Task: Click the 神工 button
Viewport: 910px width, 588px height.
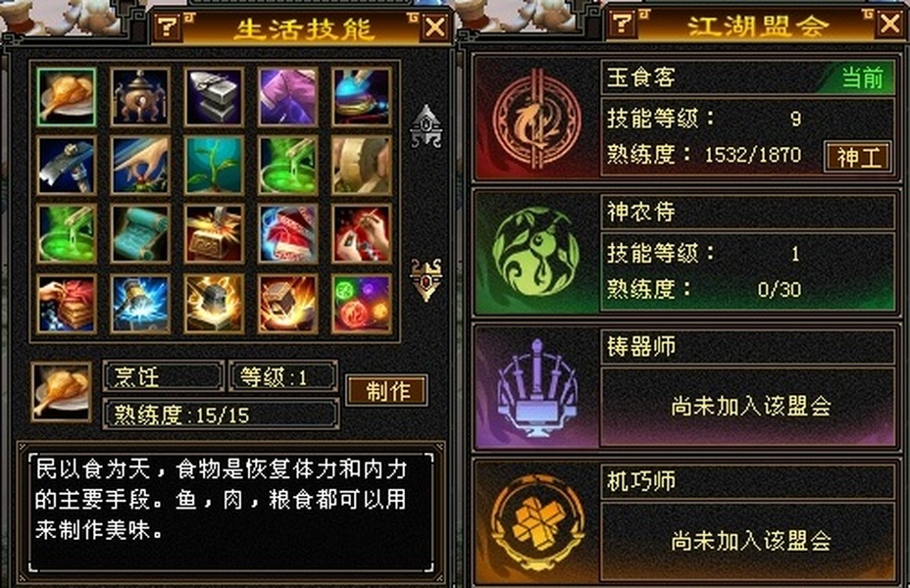Action: coord(858,157)
